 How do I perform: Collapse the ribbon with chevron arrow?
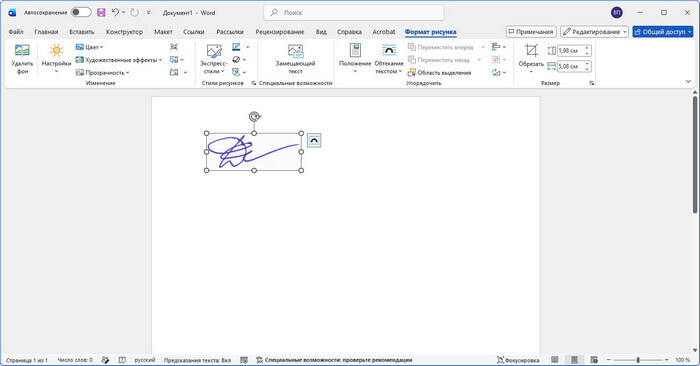pyautogui.click(x=688, y=81)
